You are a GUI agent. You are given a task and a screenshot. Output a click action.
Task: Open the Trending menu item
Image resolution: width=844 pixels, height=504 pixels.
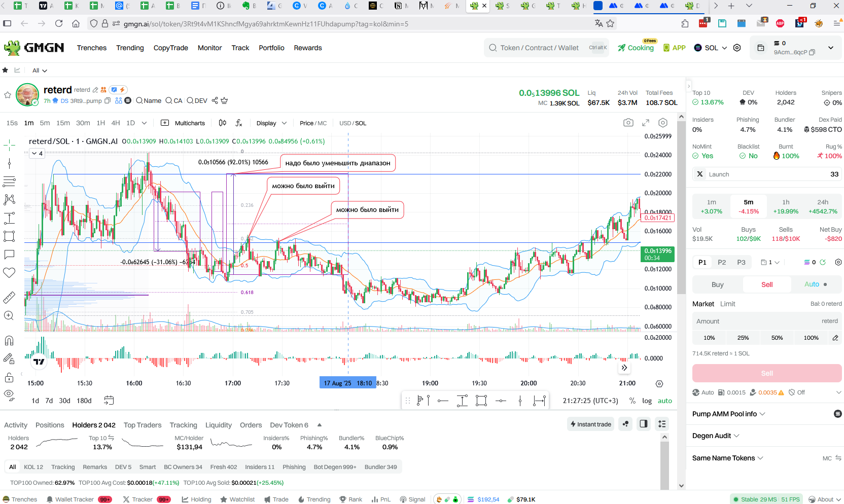[x=130, y=48]
